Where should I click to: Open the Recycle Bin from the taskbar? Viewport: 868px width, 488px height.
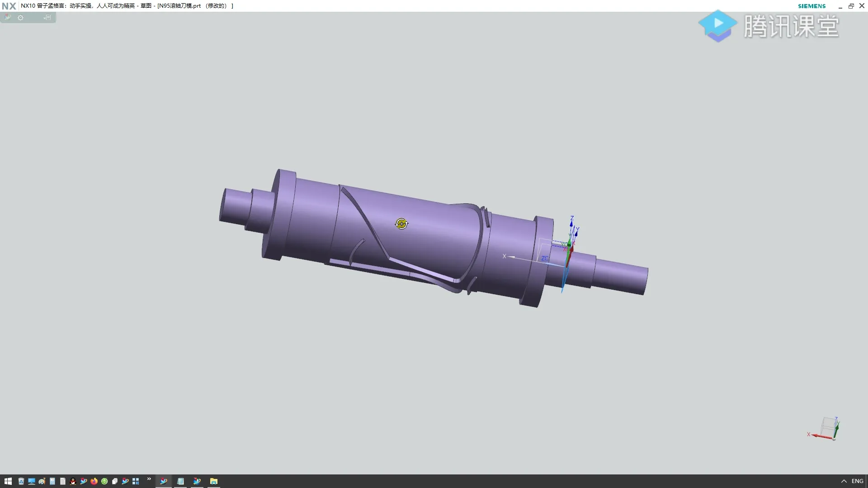tap(21, 481)
